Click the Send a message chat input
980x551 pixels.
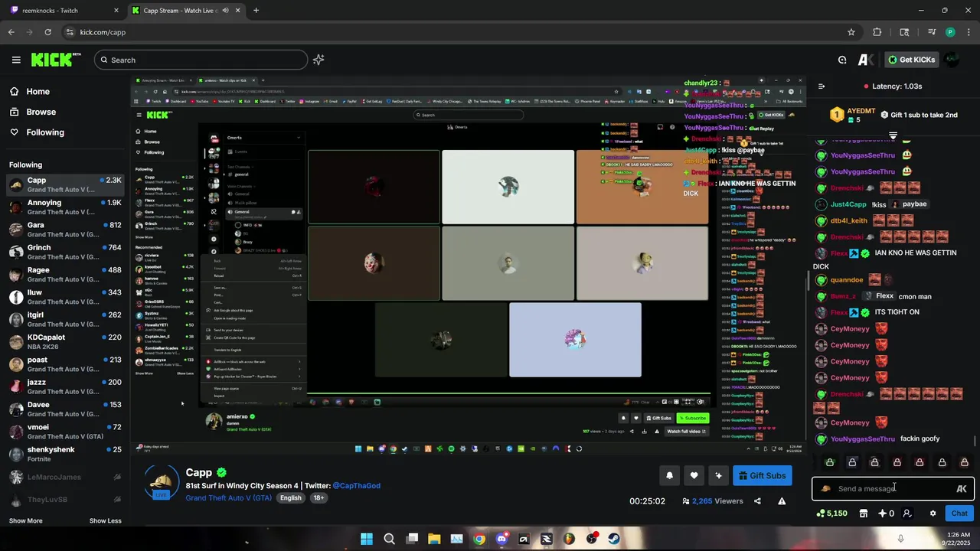coord(893,489)
